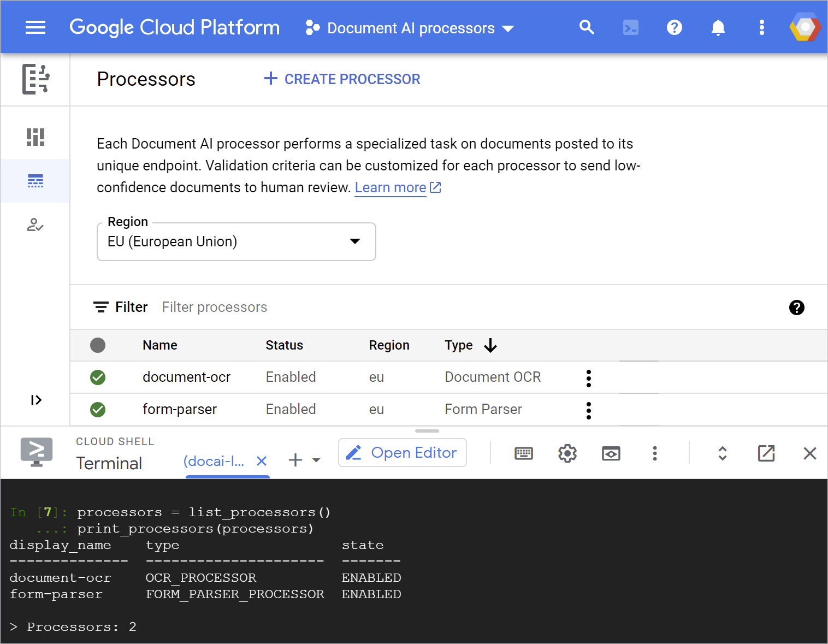Follow the Learn more link
828x644 pixels.
391,188
